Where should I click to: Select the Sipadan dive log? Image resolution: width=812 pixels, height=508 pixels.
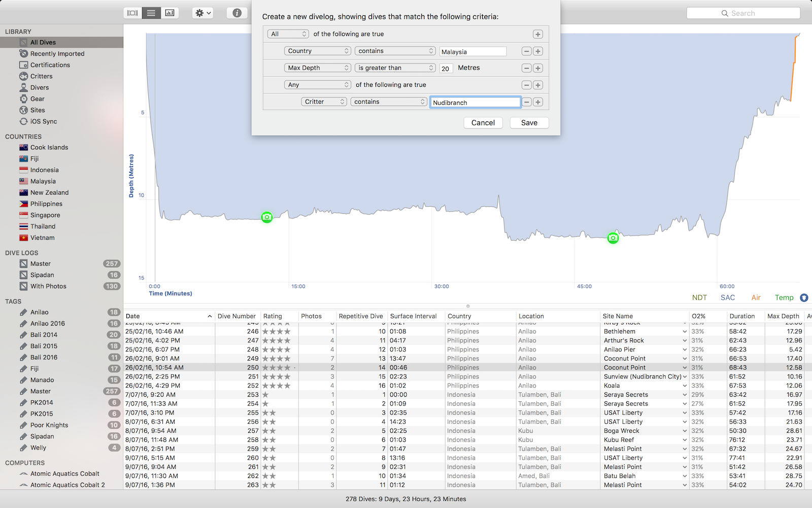[x=42, y=275]
